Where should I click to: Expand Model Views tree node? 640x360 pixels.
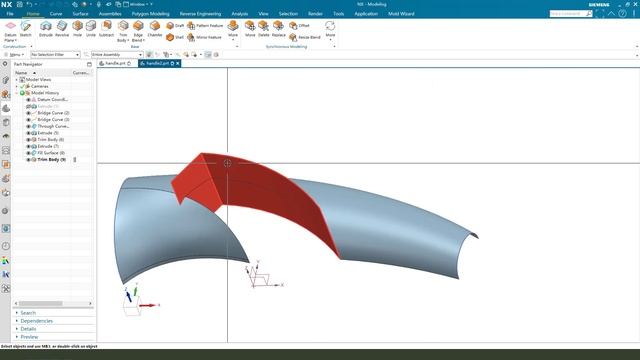(x=17, y=80)
